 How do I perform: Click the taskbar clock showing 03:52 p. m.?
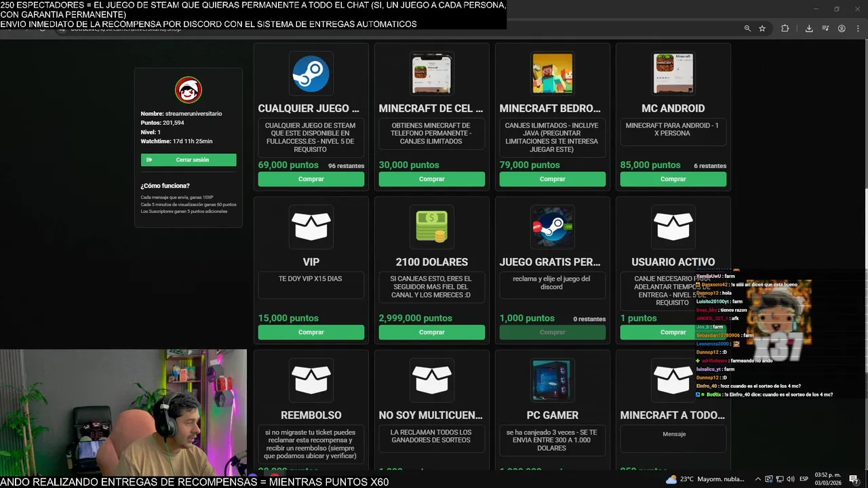click(x=827, y=479)
